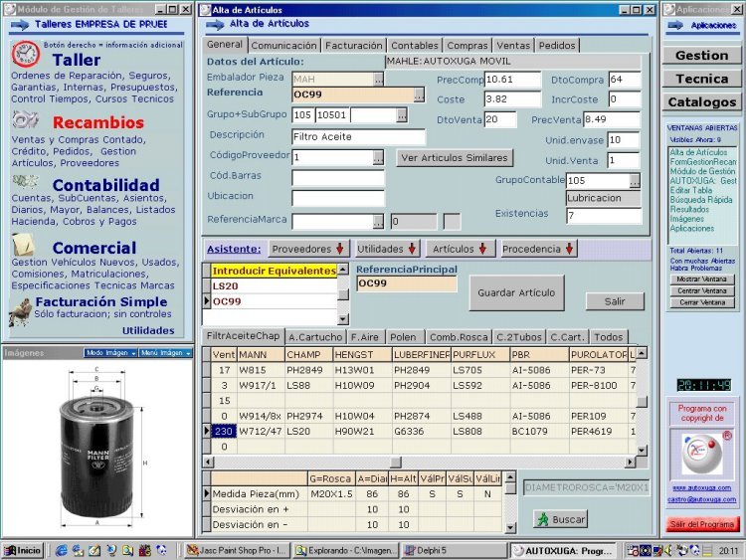Click Cerrar Ventana button

click(702, 302)
